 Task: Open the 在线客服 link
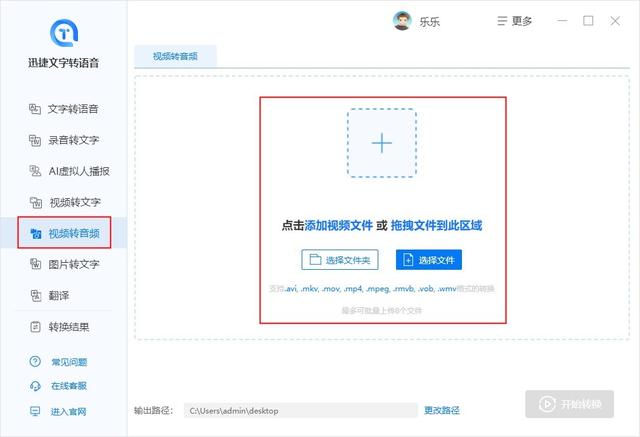point(69,386)
